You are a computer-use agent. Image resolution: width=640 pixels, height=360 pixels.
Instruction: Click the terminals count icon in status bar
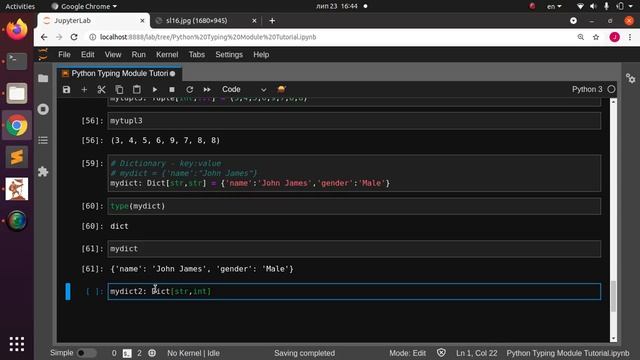(127, 353)
